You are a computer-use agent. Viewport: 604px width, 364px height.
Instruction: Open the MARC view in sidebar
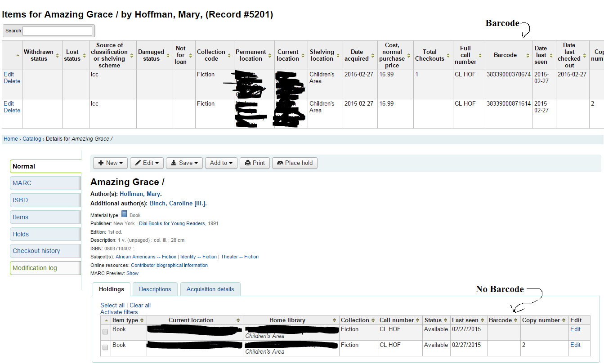45,183
